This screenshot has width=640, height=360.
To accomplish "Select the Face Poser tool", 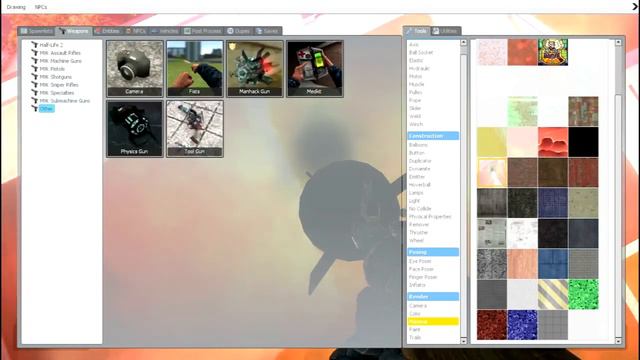I will [421, 269].
